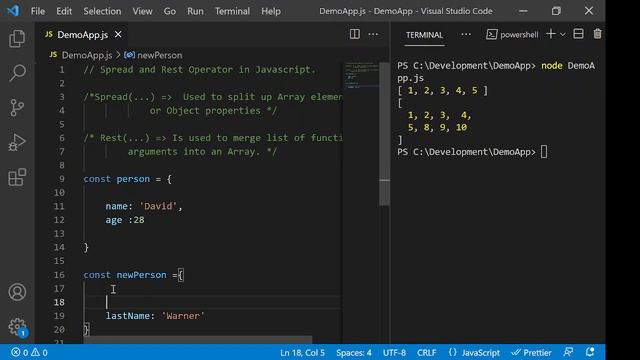Click the editor vertical scrollbar
Image resolution: width=640 pixels, height=360 pixels.
(x=384, y=134)
